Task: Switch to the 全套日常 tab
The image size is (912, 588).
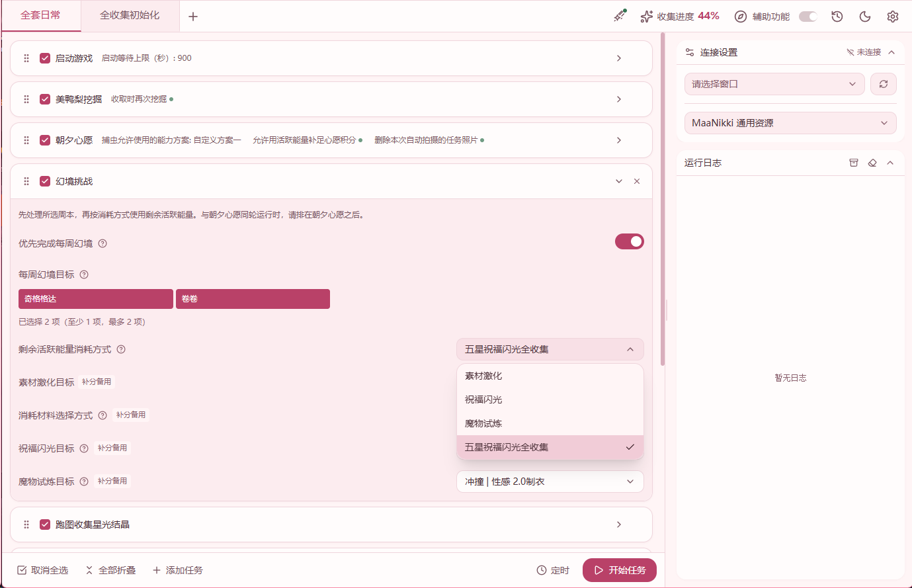Action: 41,15
